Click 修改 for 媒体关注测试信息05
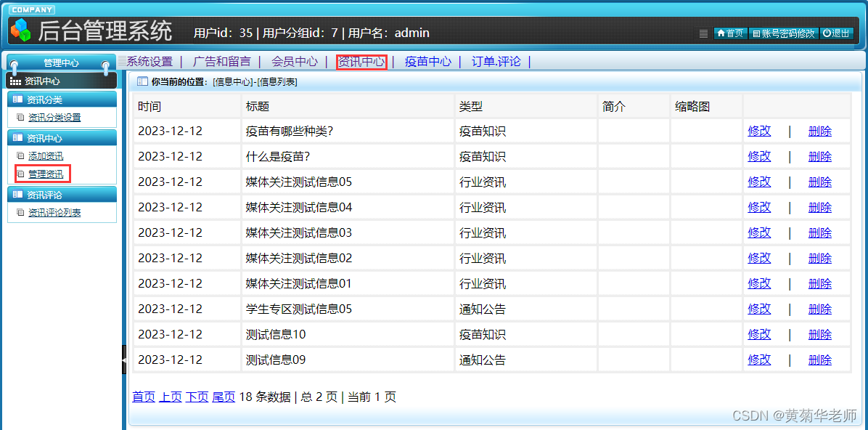The height and width of the screenshot is (430, 868). point(759,182)
